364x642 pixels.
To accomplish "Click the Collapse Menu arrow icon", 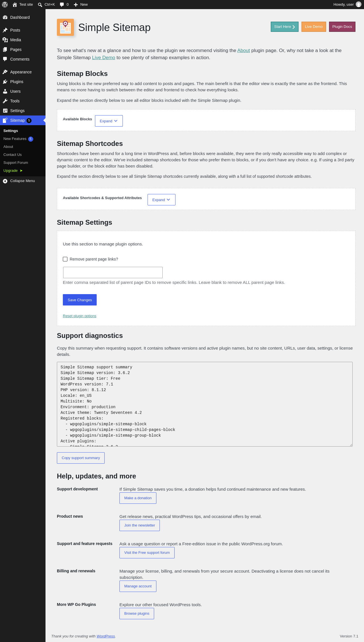I will click(5, 181).
